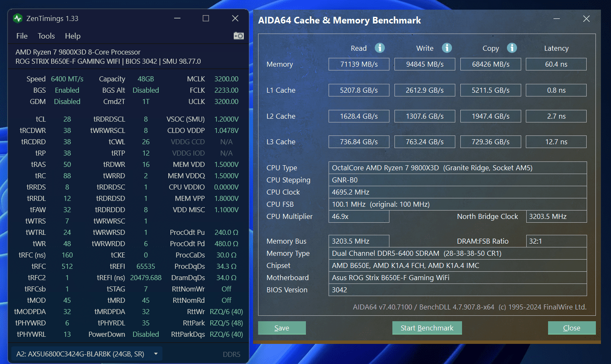Click the info icon next to Write
Viewport: 611px width, 364px height.
[447, 48]
